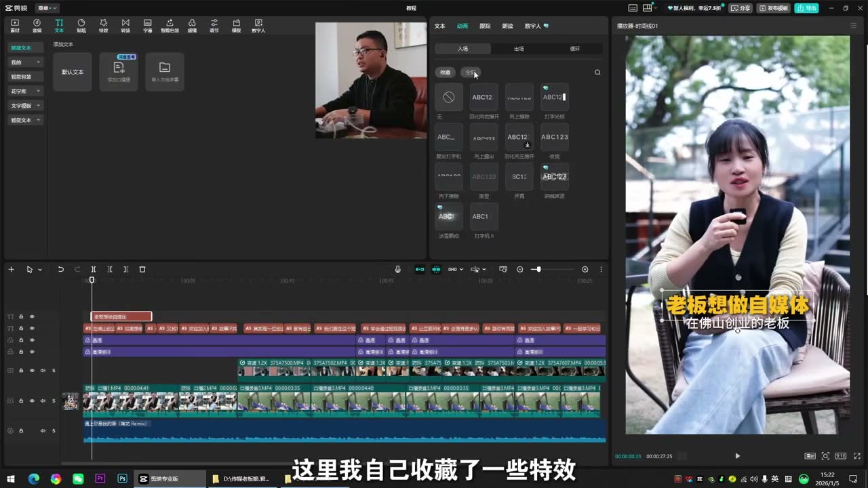The image size is (868, 488).
Task: Open the keyboard shortcuts icon in title bar
Action: (x=633, y=8)
